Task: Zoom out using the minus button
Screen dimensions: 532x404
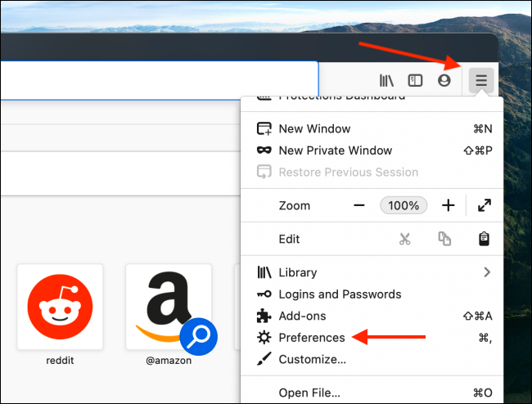Action: [x=359, y=205]
